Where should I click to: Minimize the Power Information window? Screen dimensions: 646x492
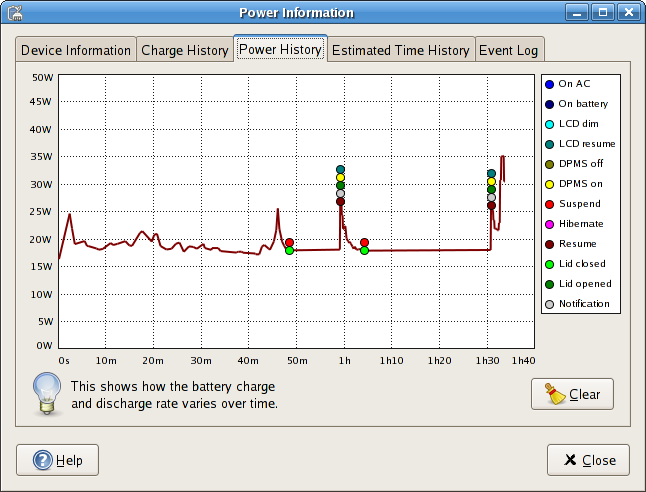tap(578, 13)
